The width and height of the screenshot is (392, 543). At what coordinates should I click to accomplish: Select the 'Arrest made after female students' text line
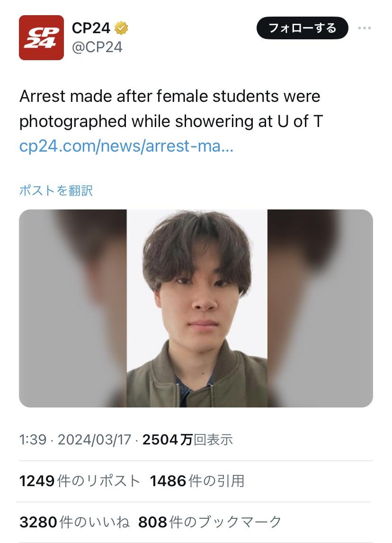(170, 96)
